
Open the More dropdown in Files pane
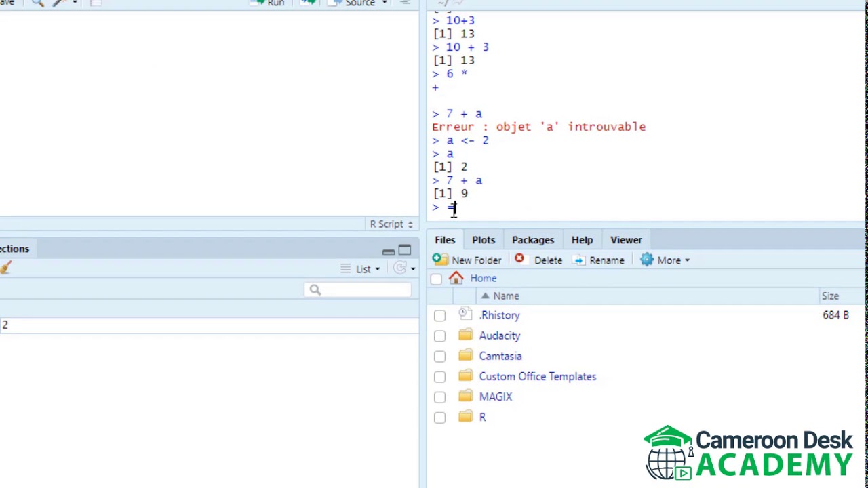click(x=665, y=260)
